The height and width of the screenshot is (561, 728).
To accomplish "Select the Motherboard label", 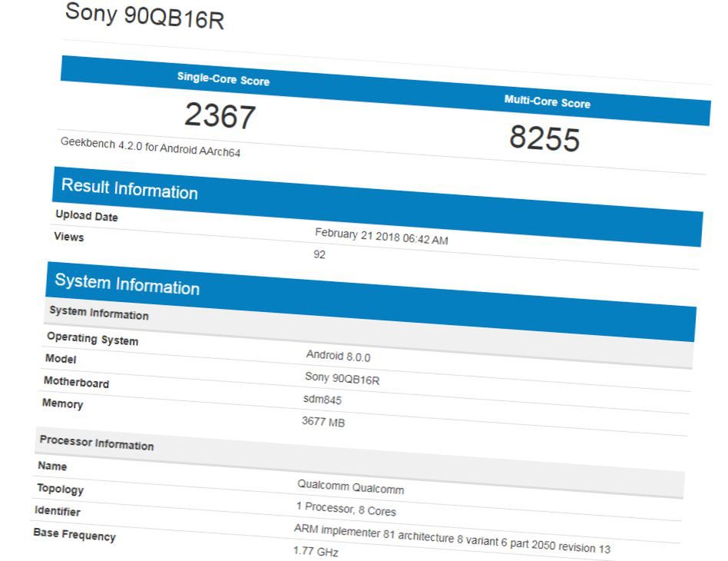I will tap(76, 382).
